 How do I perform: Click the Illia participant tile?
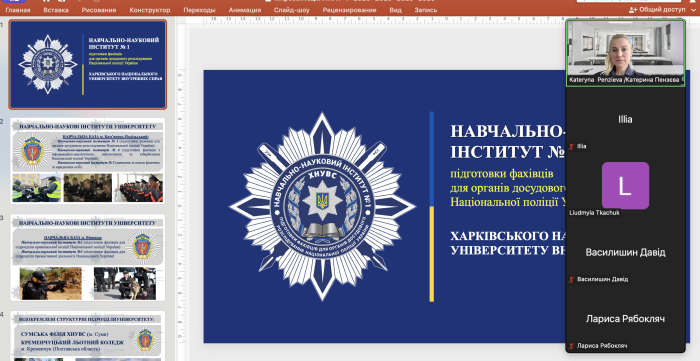tap(625, 120)
